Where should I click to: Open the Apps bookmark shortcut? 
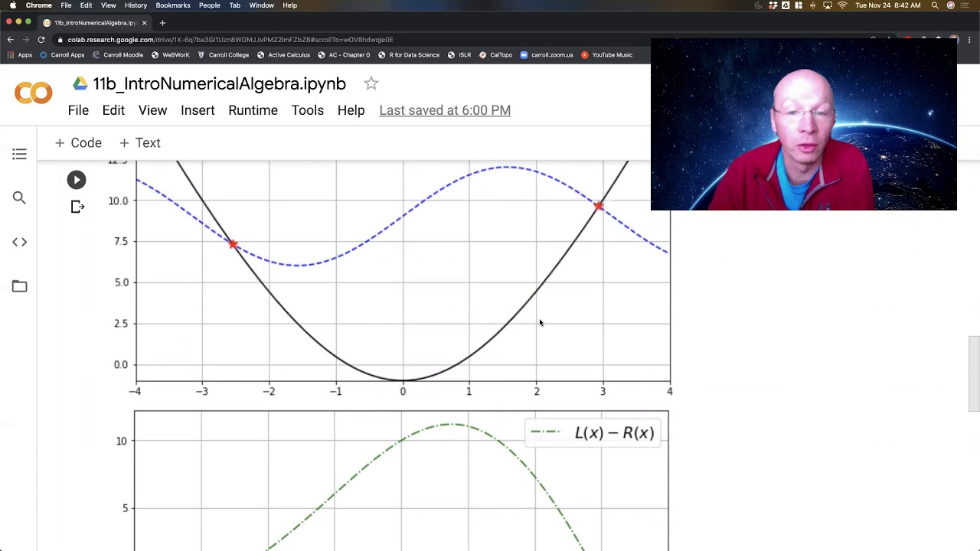pos(20,55)
